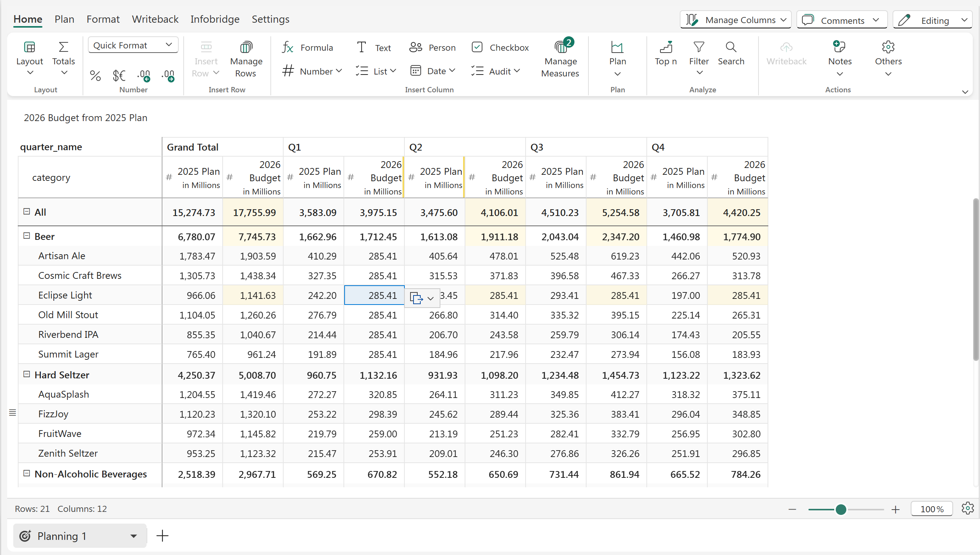Collapse the Beer category row
This screenshot has width=980, height=555.
[27, 236]
